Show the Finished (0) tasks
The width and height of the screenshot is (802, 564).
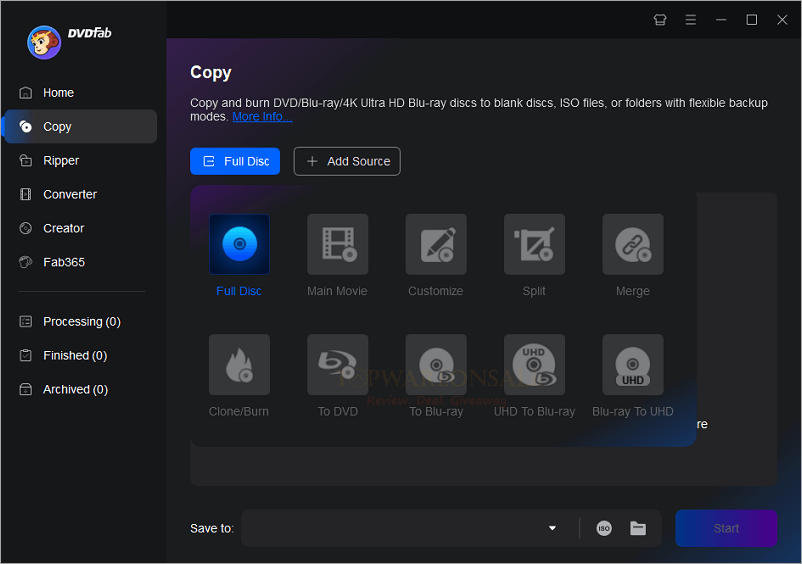[79, 355]
